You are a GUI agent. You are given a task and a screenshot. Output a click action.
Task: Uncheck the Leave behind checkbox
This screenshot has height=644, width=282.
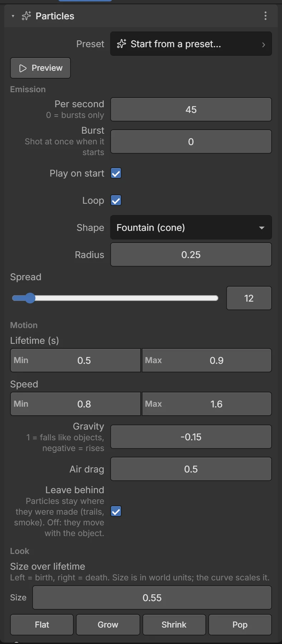click(116, 511)
